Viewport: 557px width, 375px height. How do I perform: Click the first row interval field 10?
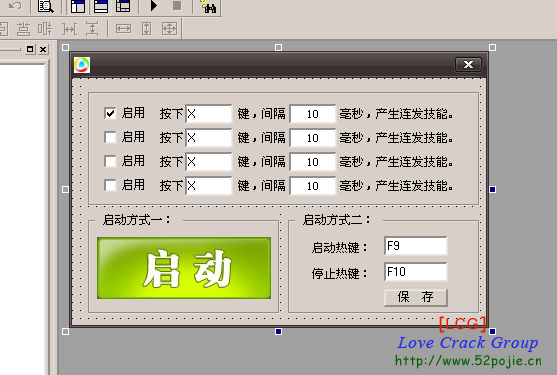[313, 114]
